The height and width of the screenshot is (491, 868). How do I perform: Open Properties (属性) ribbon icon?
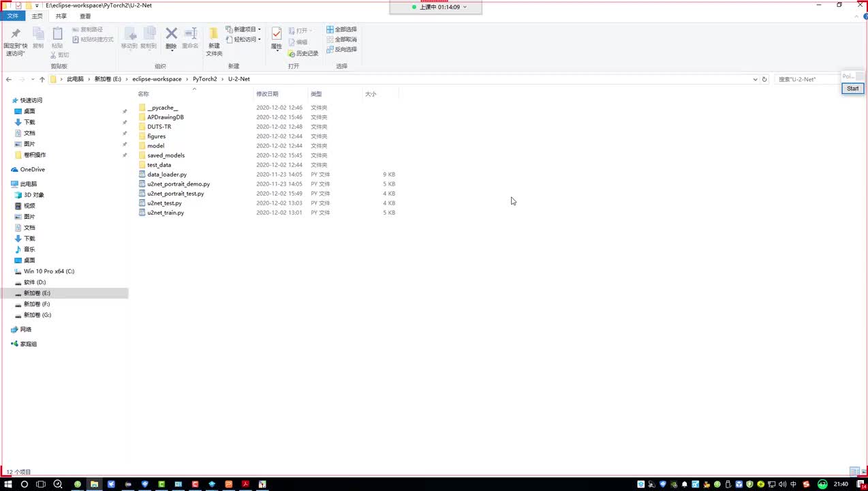276,38
